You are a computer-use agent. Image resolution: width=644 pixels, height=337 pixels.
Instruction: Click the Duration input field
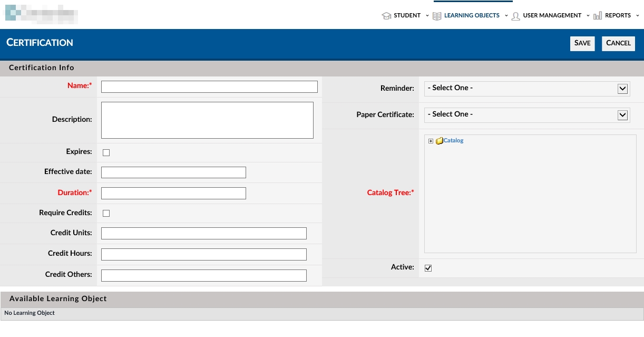click(x=173, y=193)
